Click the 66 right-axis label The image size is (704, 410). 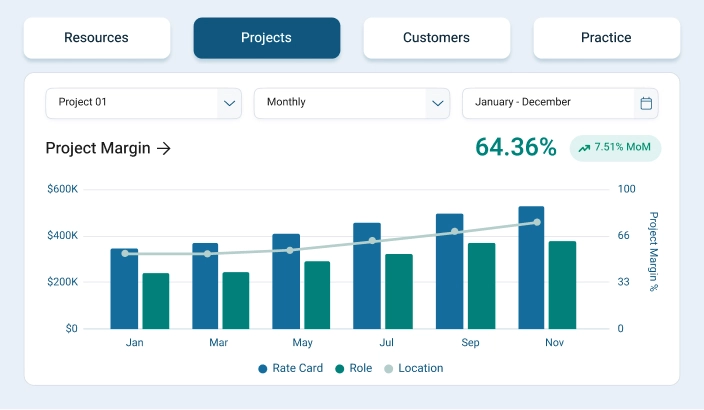[x=624, y=235]
